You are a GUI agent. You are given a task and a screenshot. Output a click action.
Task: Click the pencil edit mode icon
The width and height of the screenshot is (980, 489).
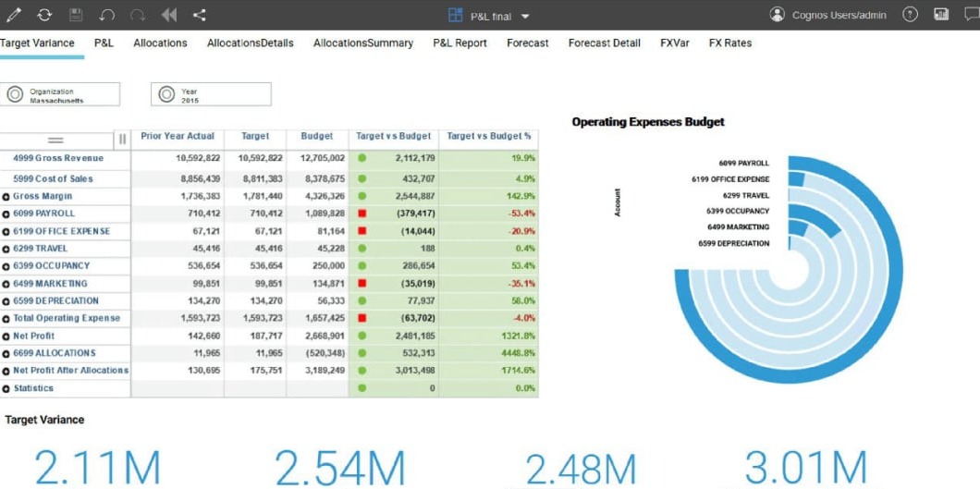click(14, 15)
